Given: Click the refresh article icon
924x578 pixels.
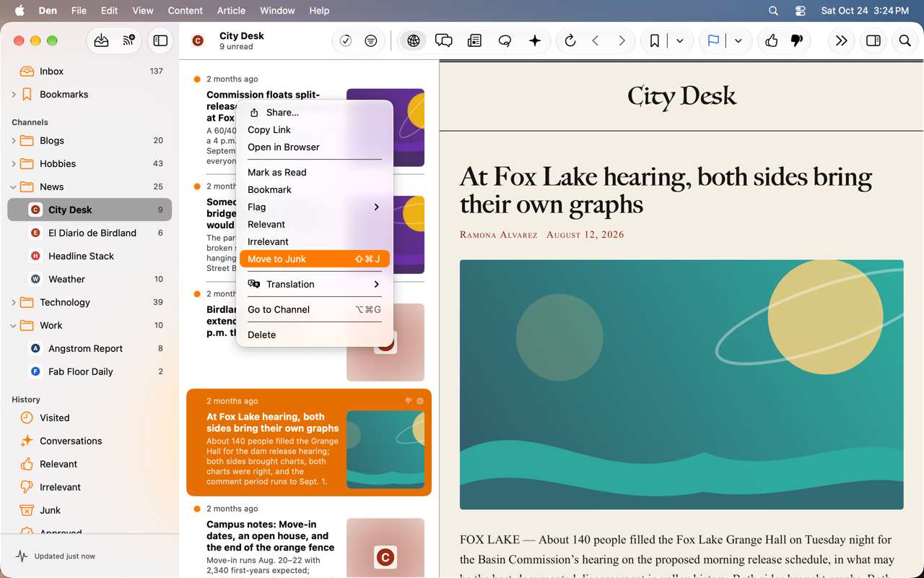Looking at the screenshot, I should pos(570,41).
